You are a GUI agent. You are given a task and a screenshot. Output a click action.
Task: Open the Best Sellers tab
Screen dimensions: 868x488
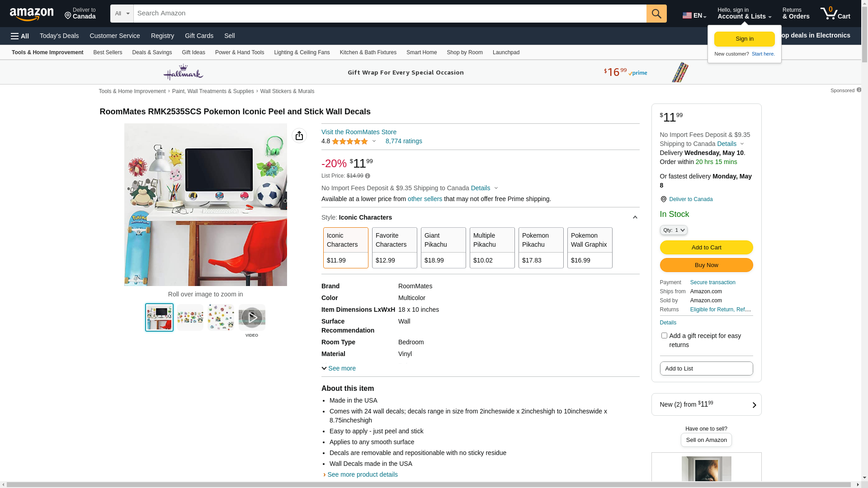108,52
